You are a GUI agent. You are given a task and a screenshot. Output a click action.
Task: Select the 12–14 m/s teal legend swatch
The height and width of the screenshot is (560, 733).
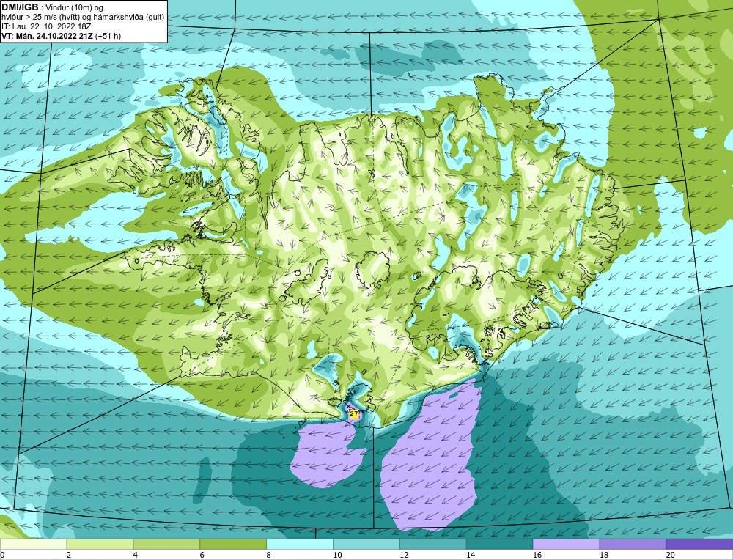[x=433, y=545]
